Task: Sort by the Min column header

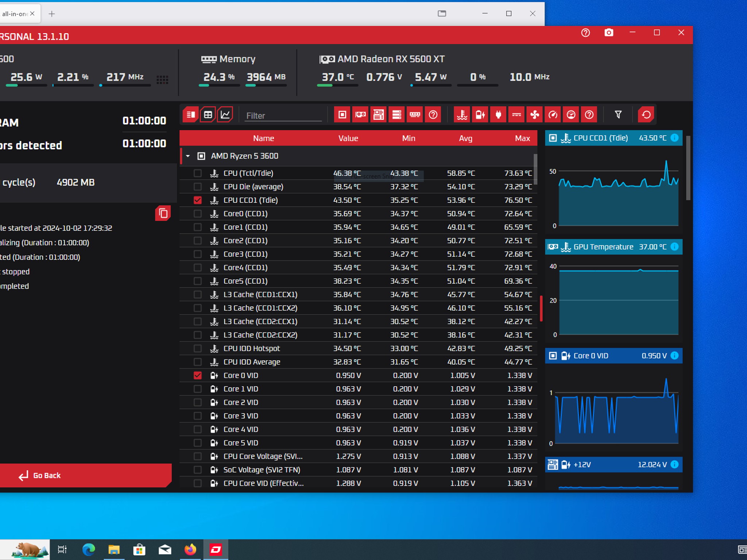Action: [409, 138]
